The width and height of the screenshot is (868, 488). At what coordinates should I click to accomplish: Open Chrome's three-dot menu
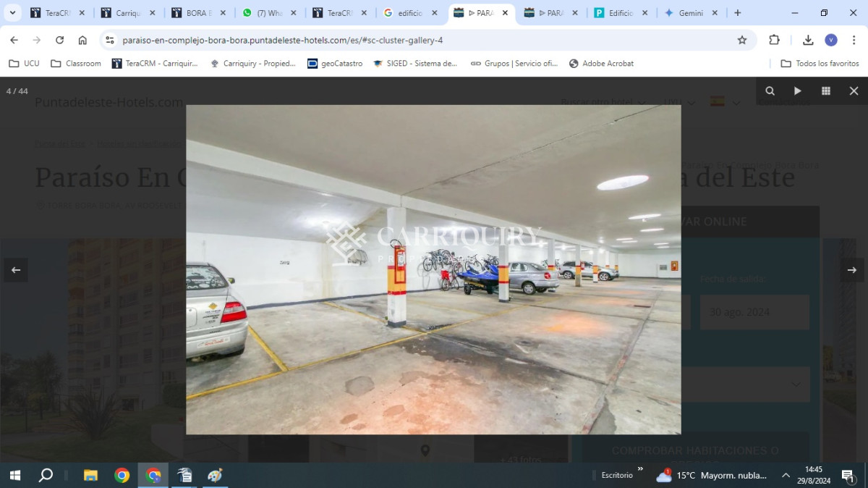pyautogui.click(x=854, y=40)
